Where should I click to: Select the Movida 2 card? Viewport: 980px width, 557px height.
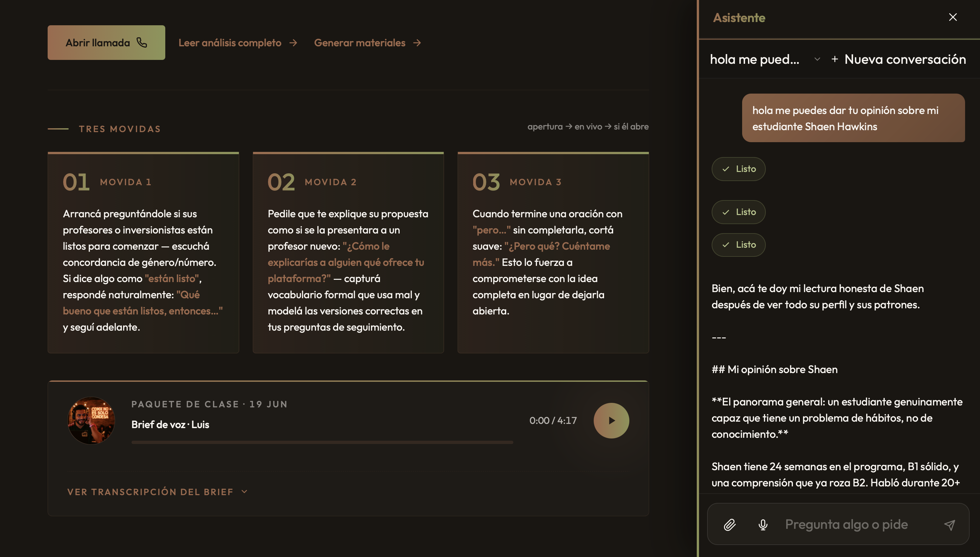348,253
